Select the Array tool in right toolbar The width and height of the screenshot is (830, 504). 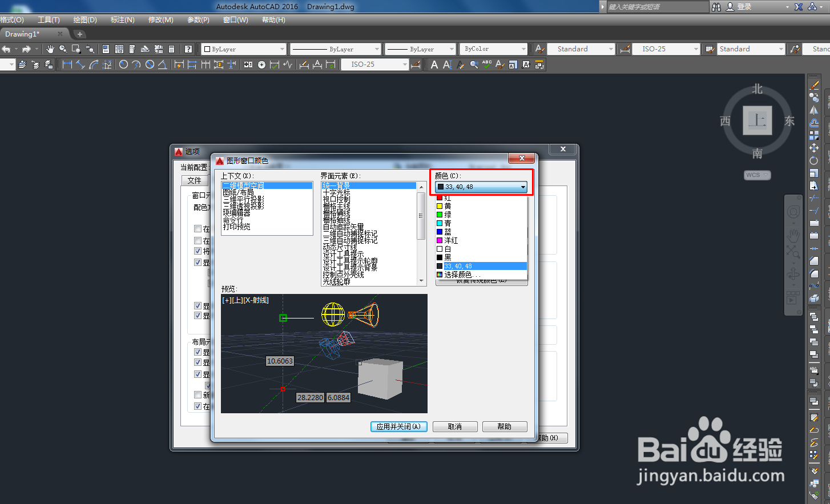tap(814, 135)
